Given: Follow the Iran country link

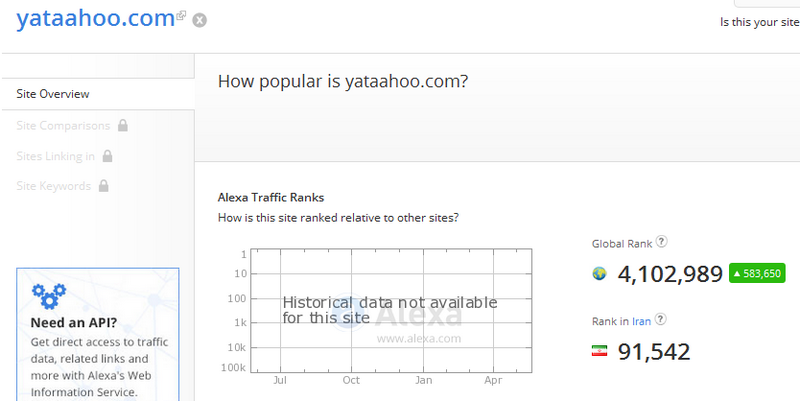Looking at the screenshot, I should click(641, 321).
